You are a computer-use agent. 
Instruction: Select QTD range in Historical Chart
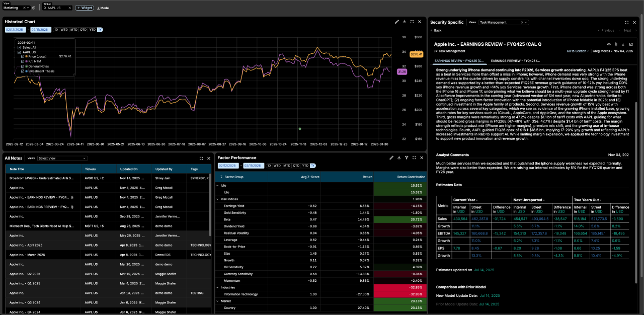click(83, 30)
